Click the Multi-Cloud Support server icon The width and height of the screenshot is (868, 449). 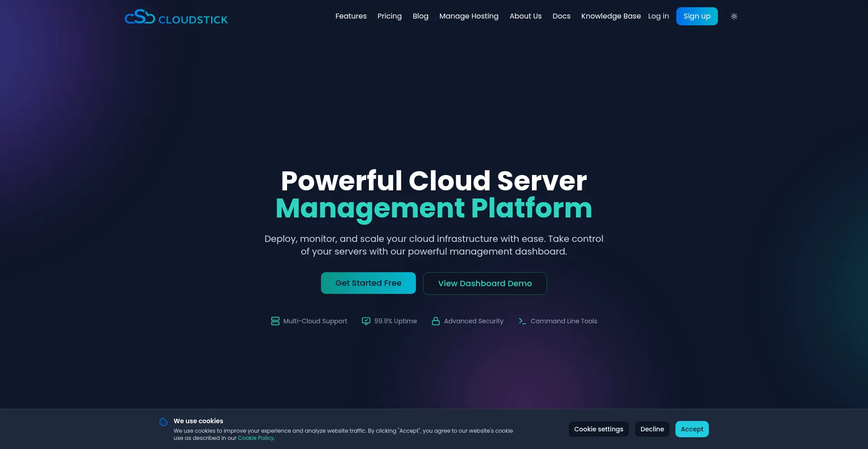(275, 321)
